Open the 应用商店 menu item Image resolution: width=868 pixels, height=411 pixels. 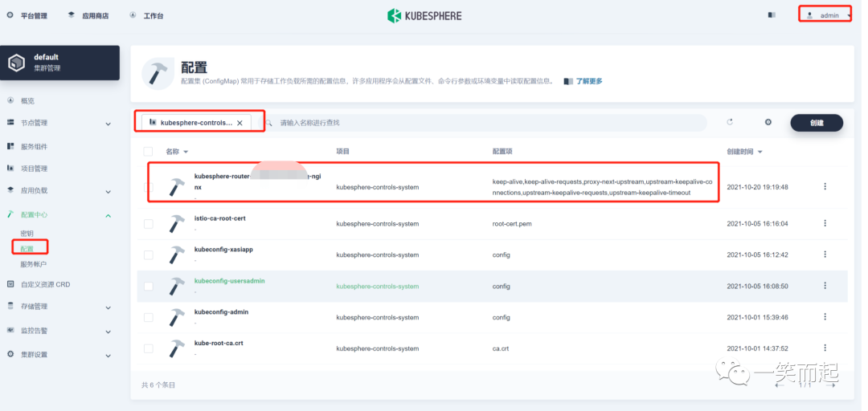point(88,16)
